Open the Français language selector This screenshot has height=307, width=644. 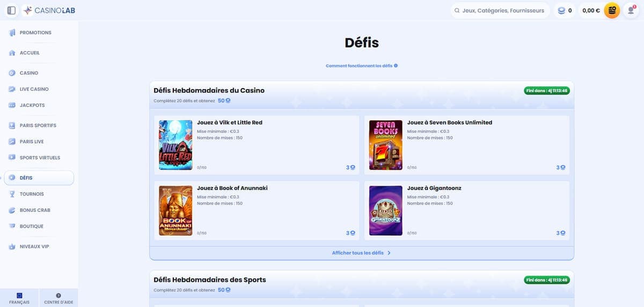coord(19,298)
